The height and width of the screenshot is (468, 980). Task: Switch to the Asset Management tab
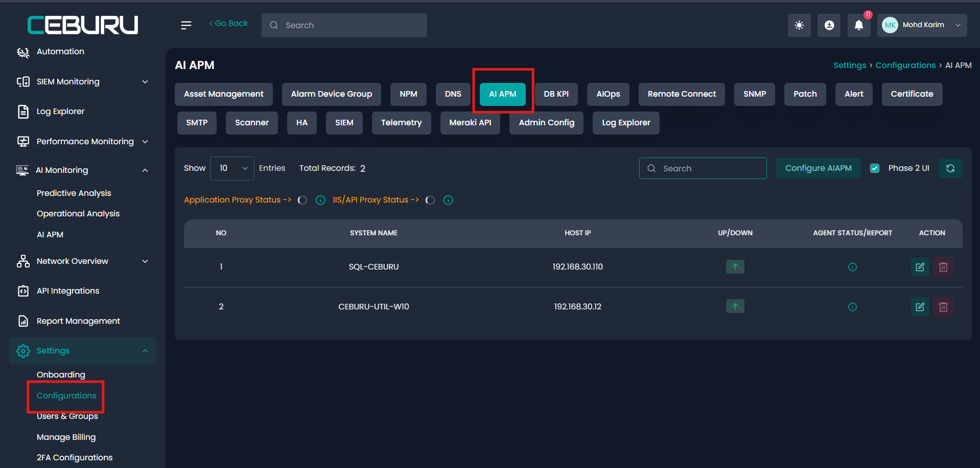(x=224, y=94)
